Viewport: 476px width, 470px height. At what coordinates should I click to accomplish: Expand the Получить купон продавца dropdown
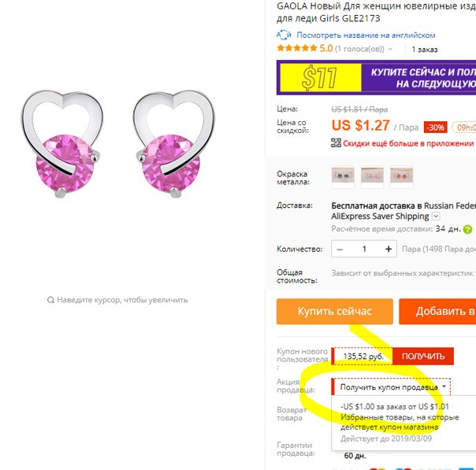coord(392,387)
